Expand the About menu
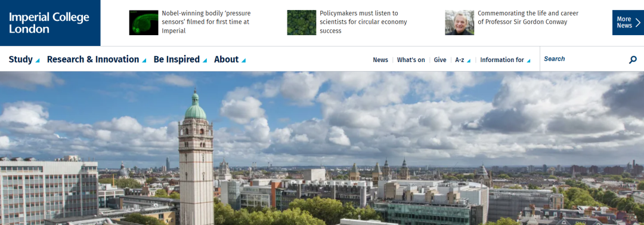 click(230, 59)
